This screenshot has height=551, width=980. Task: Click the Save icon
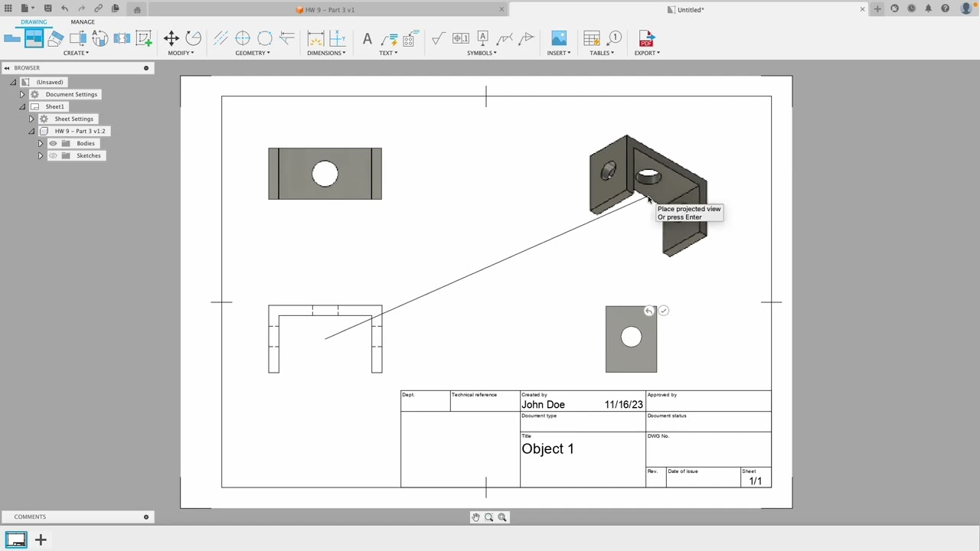(47, 8)
